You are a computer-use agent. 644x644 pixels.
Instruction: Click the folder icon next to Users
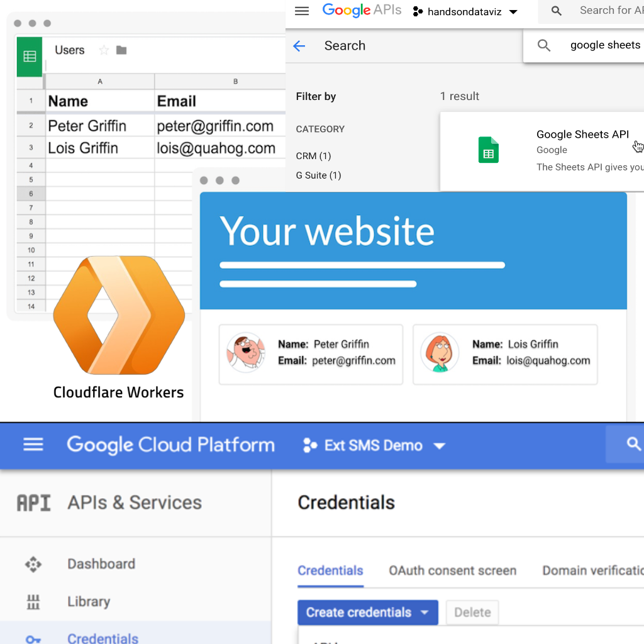pyautogui.click(x=121, y=50)
